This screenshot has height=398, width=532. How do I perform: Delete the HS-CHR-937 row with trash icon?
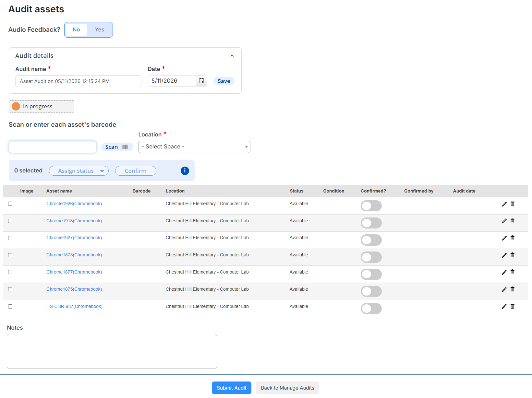[513, 306]
